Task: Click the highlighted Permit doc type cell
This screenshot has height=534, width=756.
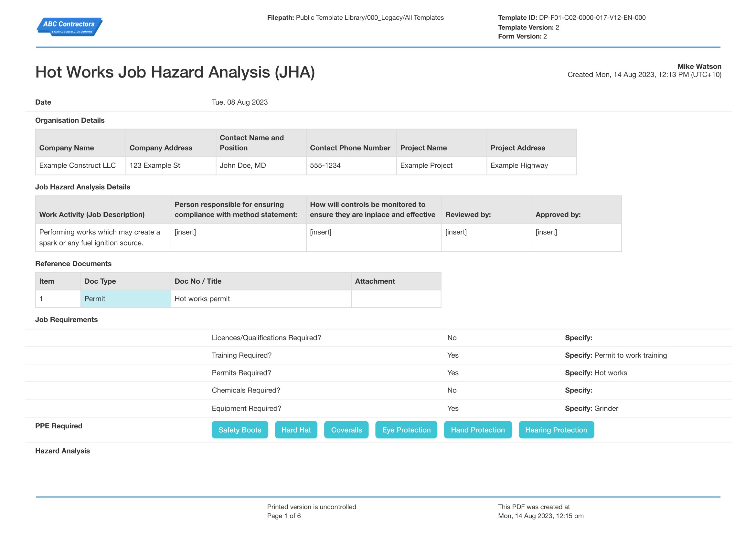Action: pyautogui.click(x=126, y=299)
